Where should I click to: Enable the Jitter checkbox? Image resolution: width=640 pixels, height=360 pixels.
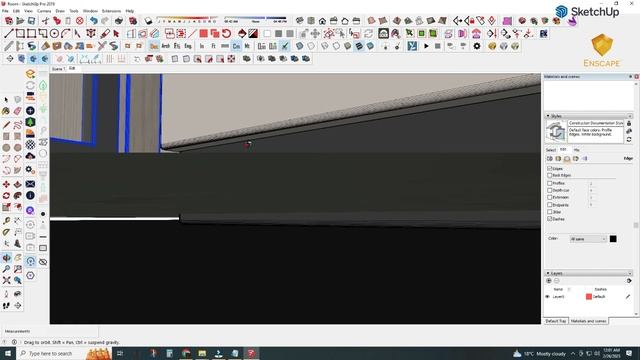pos(549,212)
